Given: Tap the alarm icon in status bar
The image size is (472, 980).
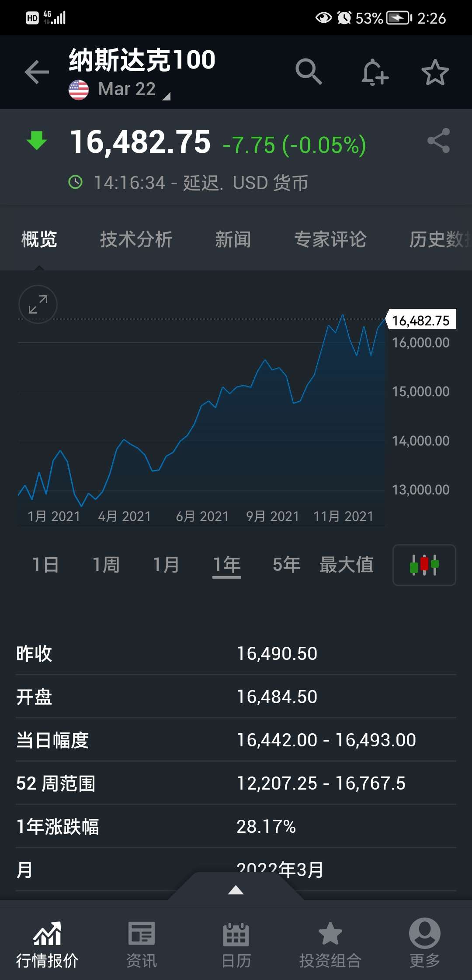Looking at the screenshot, I should coord(344,18).
